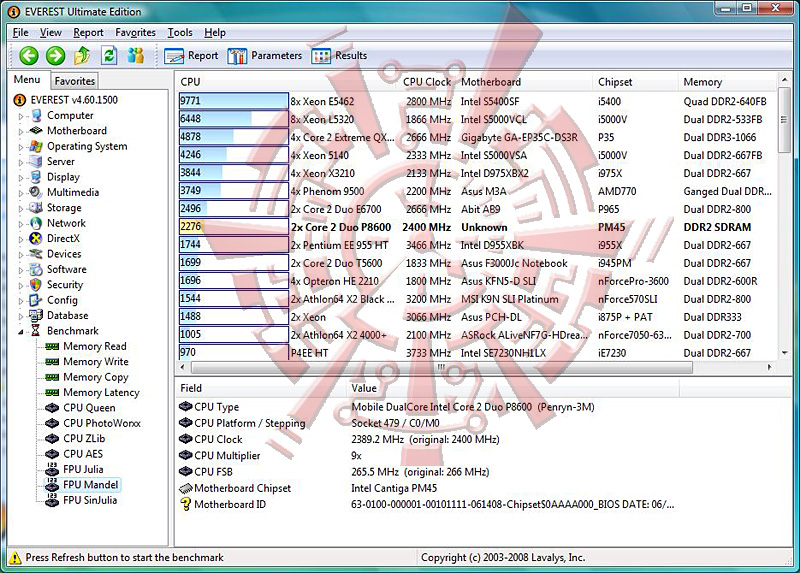
Task: Click the 2276 highlighted score bar
Action: tap(234, 227)
